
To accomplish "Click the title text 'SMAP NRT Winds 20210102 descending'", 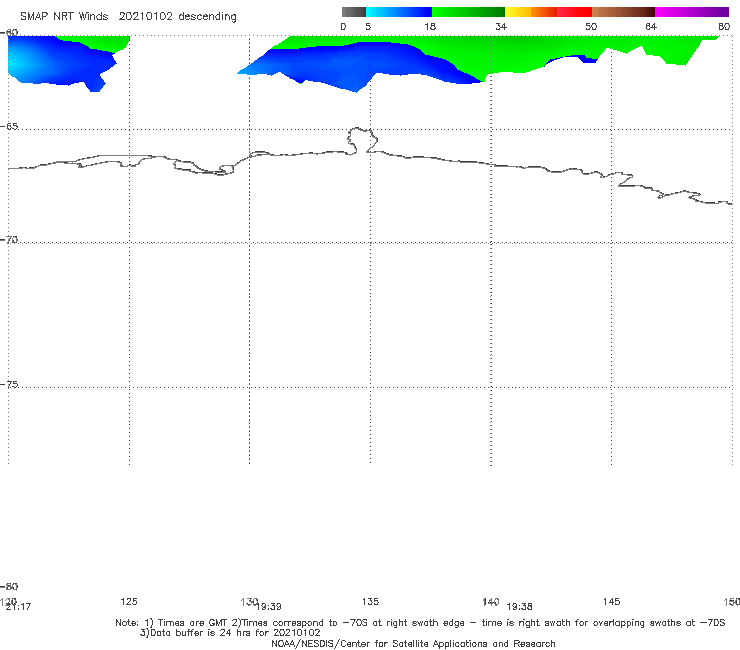I will pyautogui.click(x=128, y=17).
